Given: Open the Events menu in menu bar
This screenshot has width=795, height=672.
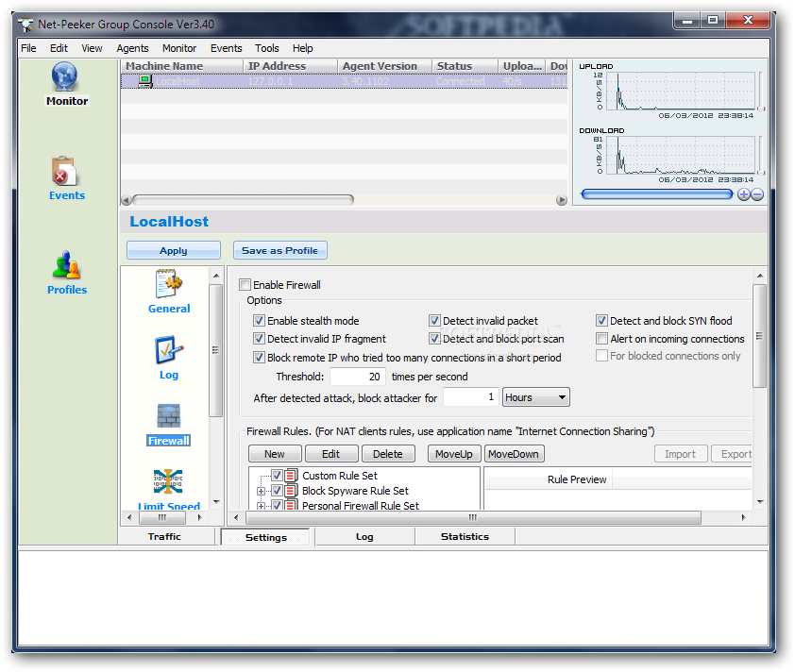Looking at the screenshot, I should tap(226, 48).
